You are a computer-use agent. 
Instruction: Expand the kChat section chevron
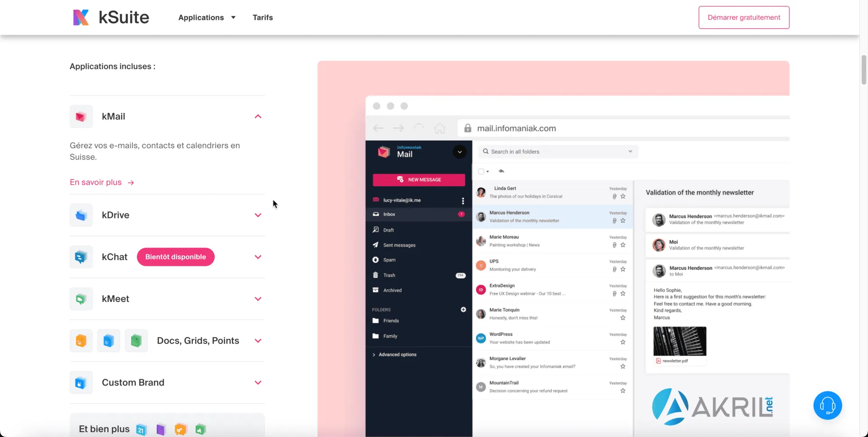click(258, 257)
